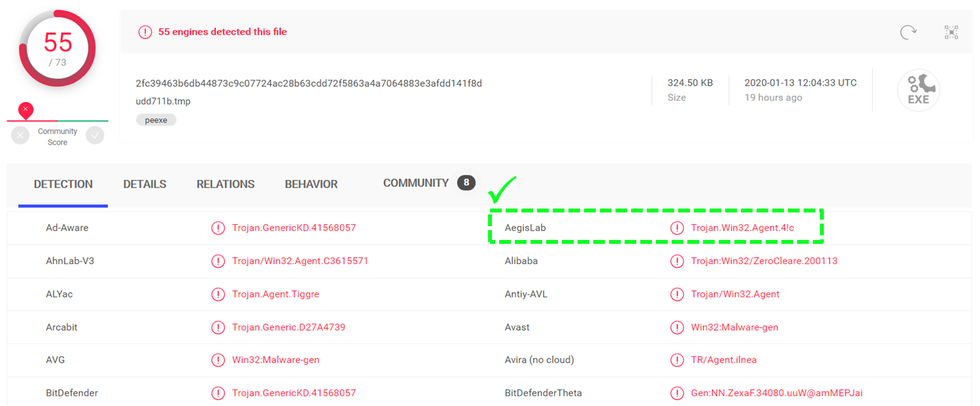980x406 pixels.
Task: Click the 324.50 KB size value
Action: [690, 83]
